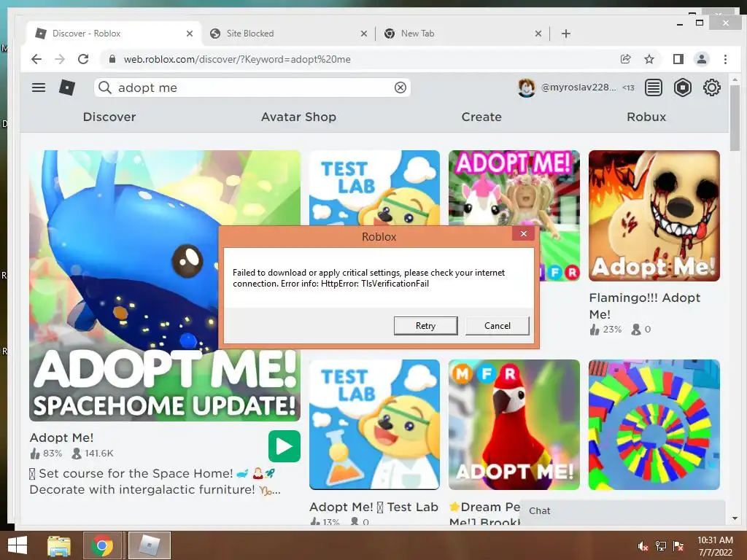Open the Robux navigation item
Image resolution: width=747 pixels, height=560 pixels.
click(x=646, y=117)
